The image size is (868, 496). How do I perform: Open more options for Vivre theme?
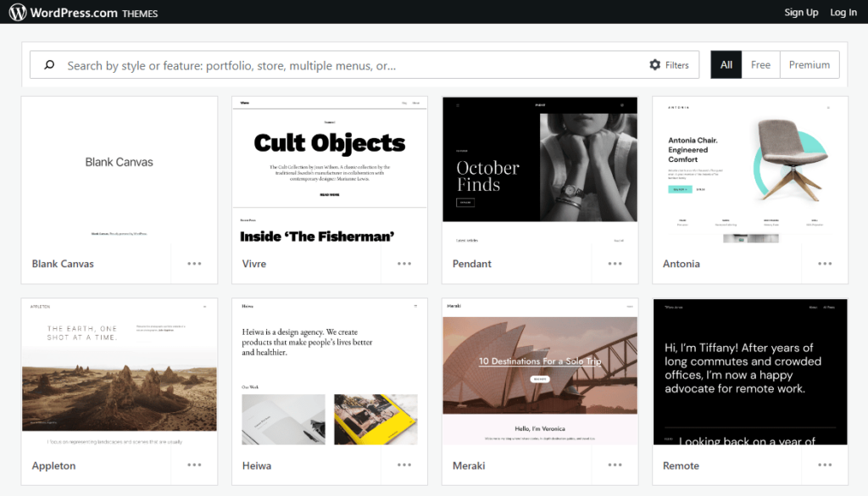(404, 264)
